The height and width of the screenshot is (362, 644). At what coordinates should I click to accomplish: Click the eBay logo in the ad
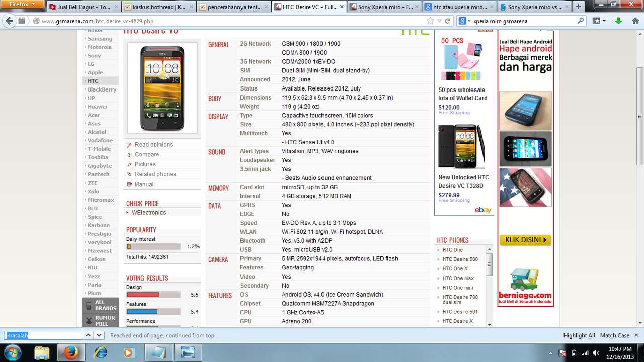(x=483, y=210)
